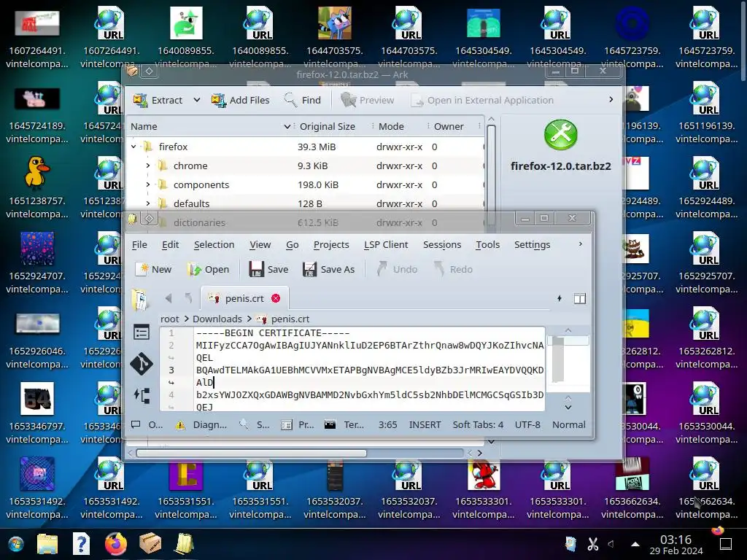Open the Projects menu in Kate
This screenshot has width=747, height=560.
click(331, 245)
